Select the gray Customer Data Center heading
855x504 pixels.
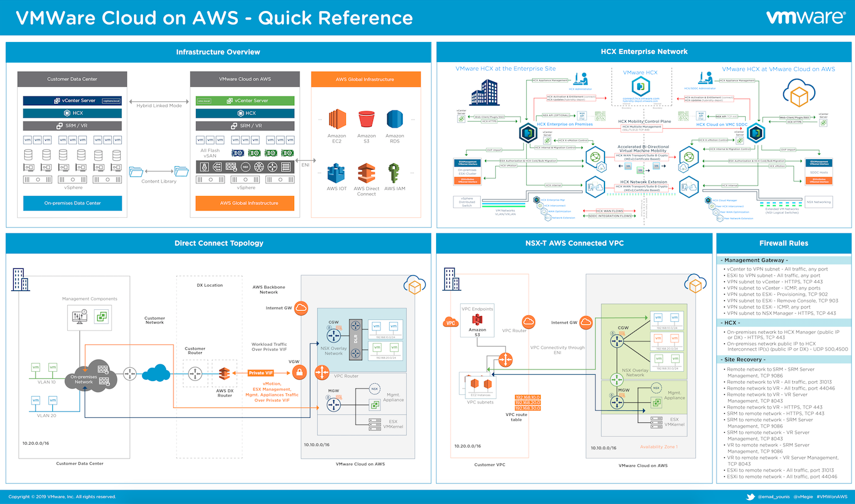click(72, 79)
